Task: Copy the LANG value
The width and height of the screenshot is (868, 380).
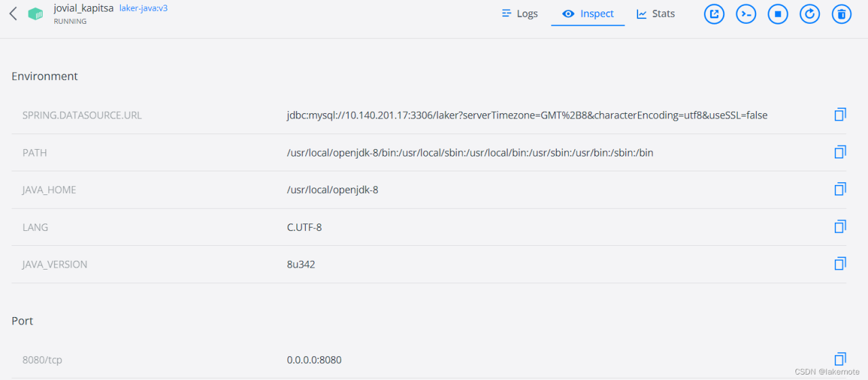Action: point(840,226)
